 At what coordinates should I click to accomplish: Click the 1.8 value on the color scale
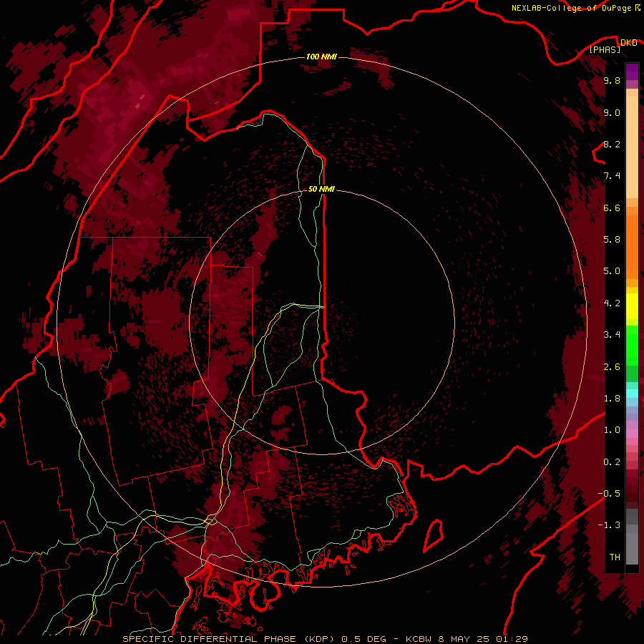(x=612, y=399)
